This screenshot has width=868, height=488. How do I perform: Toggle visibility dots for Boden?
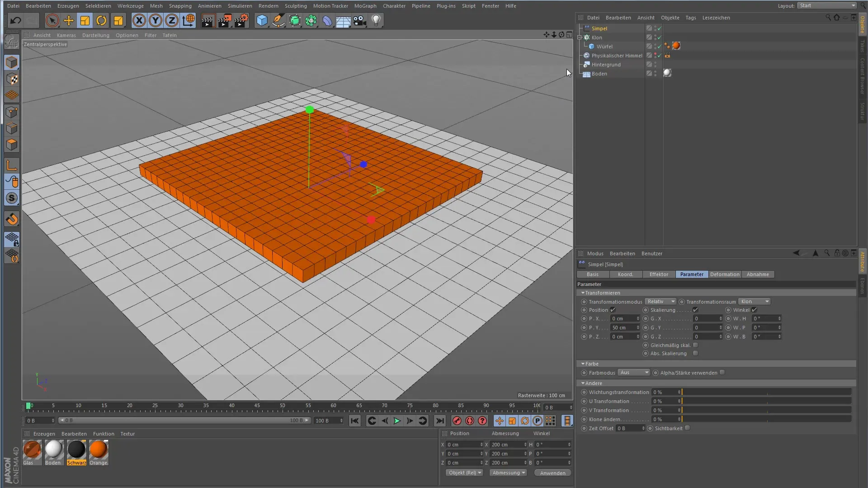point(656,74)
